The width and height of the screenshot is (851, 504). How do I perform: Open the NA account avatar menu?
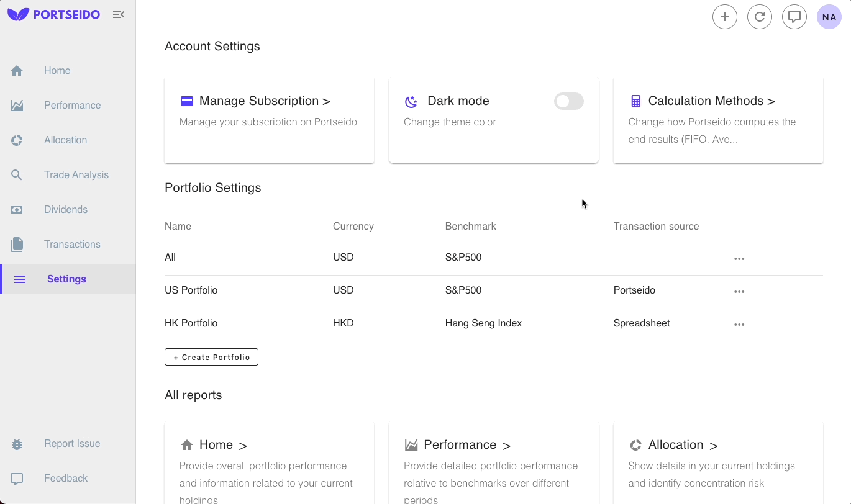[x=829, y=17]
